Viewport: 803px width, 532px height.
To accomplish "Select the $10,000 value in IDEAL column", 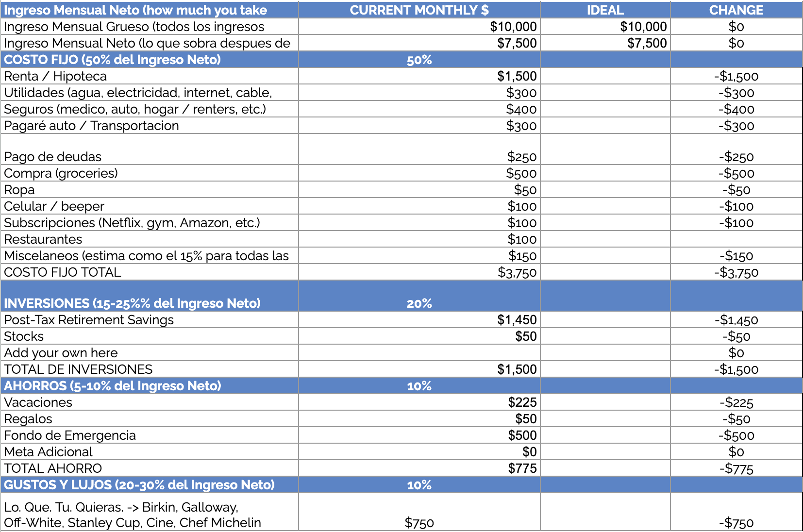I will point(643,27).
